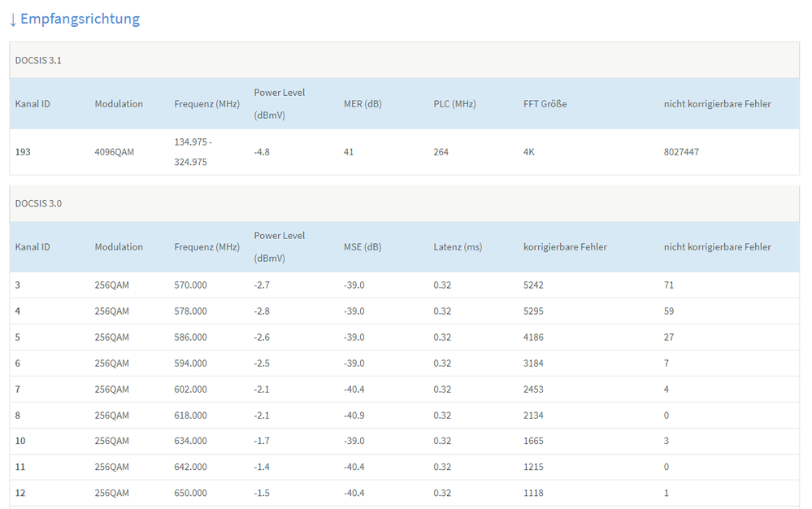Click the MER (dB) column header
The image size is (812, 509).
point(363,104)
